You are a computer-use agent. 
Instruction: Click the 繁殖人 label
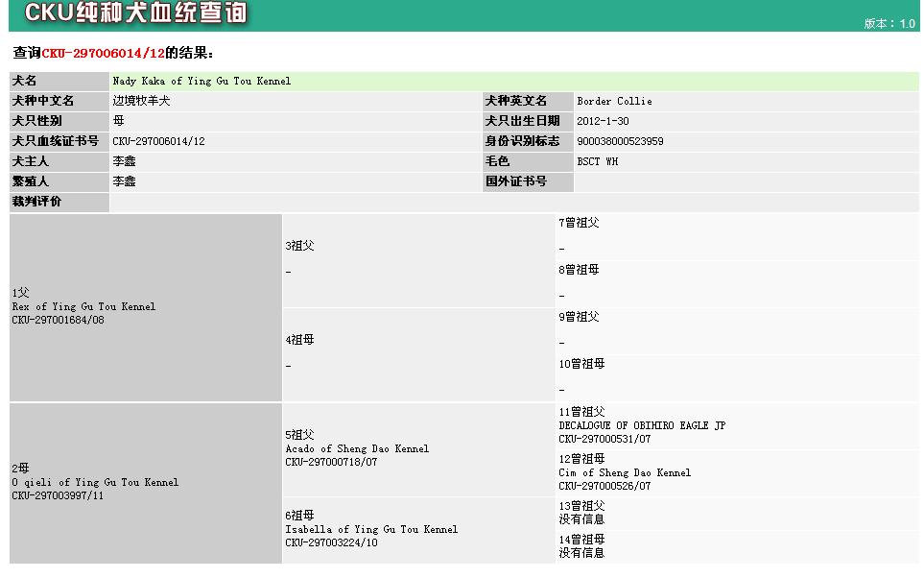pos(30,181)
